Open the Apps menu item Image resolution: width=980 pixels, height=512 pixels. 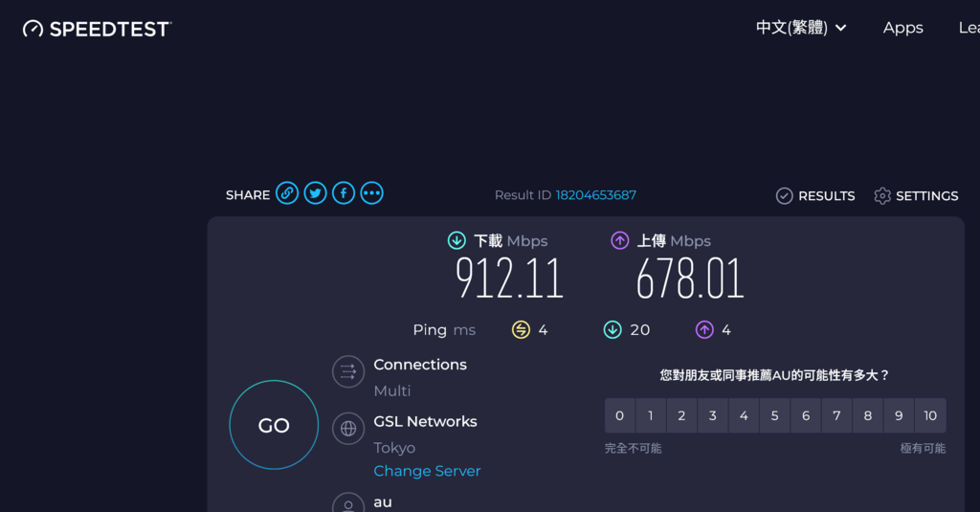(x=903, y=28)
